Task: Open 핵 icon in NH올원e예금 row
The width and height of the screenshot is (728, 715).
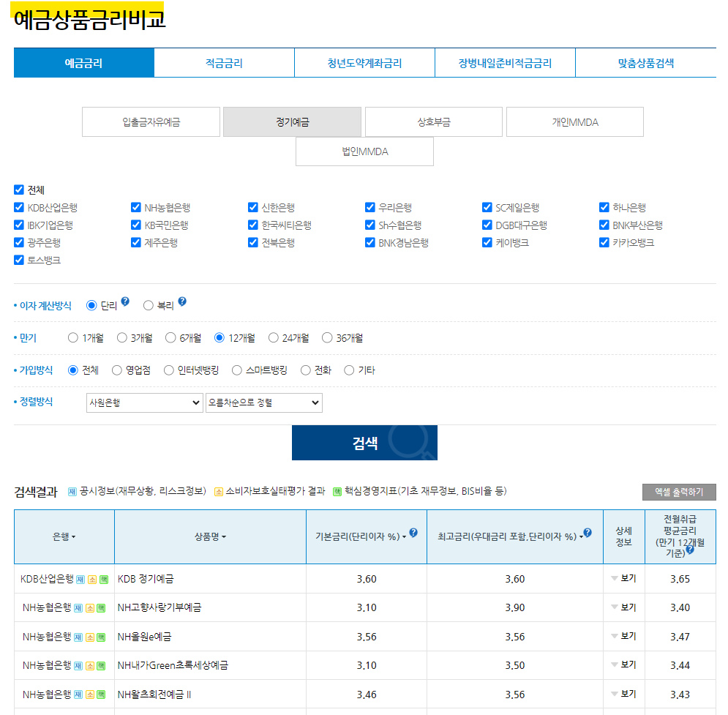Action: 101,637
